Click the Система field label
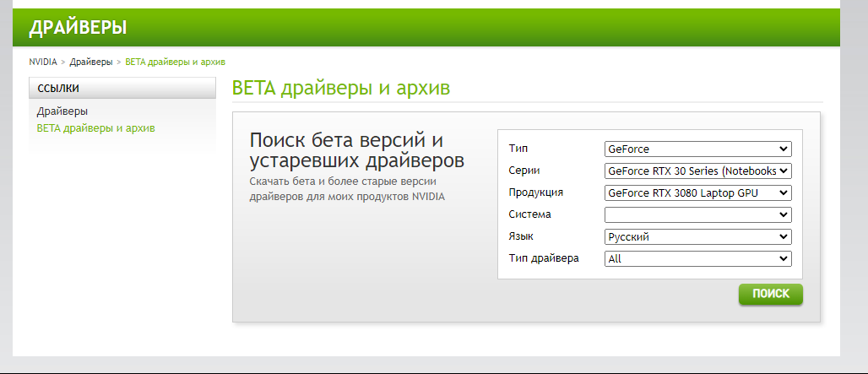The image size is (868, 374). pos(529,214)
